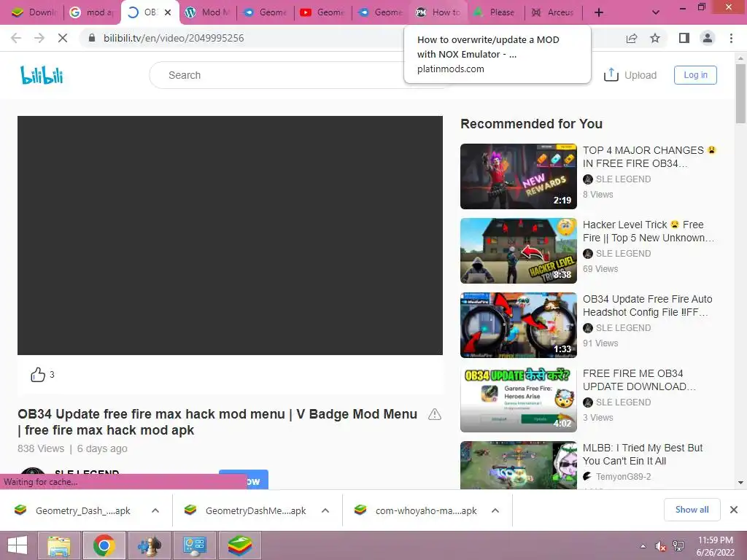Open Chrome three-dot menu
The height and width of the screenshot is (560, 747).
731,38
